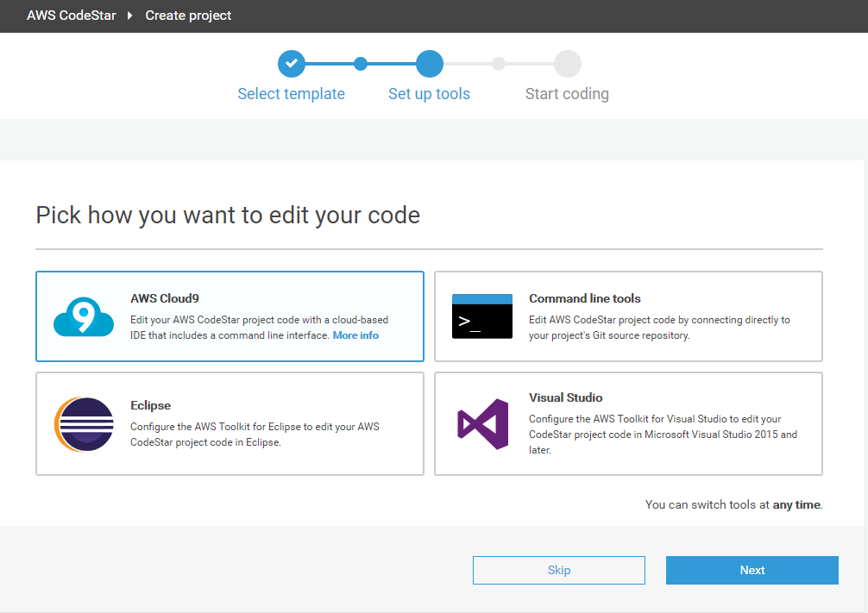Click the Create project breadcrumb
The width and height of the screenshot is (868, 613).
(x=188, y=16)
